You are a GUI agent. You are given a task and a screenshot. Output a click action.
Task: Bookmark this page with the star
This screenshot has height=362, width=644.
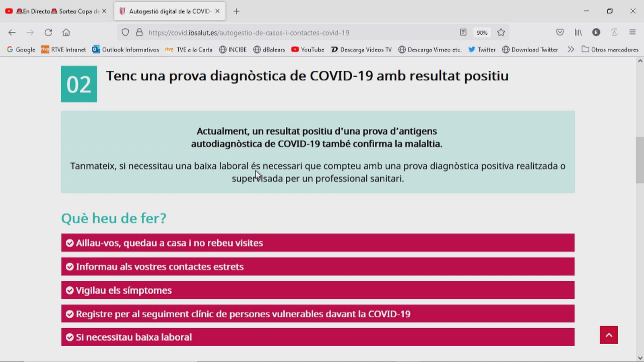[x=501, y=33]
